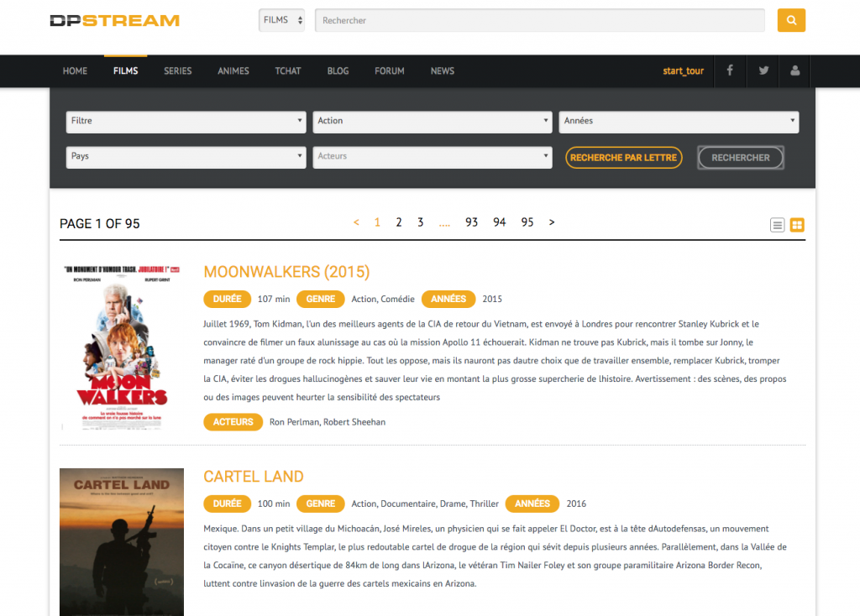Open the Années filter dropdown
Image resolution: width=860 pixels, height=616 pixels.
tap(678, 121)
